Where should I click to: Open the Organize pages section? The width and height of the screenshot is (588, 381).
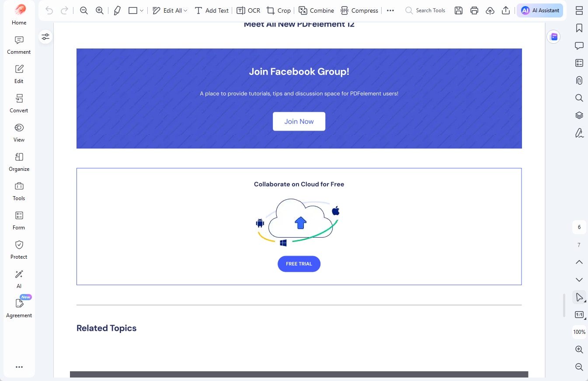click(x=19, y=162)
